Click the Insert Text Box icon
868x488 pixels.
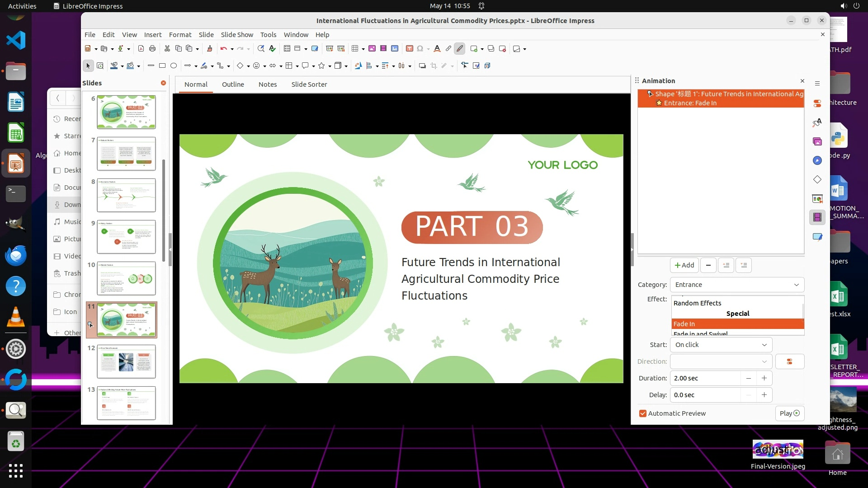point(410,49)
